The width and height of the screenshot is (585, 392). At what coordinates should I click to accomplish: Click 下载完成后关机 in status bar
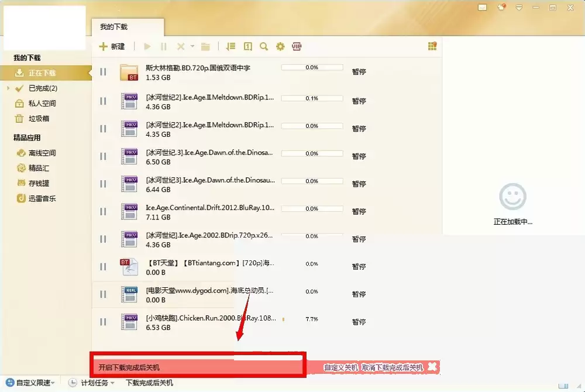[x=149, y=383]
